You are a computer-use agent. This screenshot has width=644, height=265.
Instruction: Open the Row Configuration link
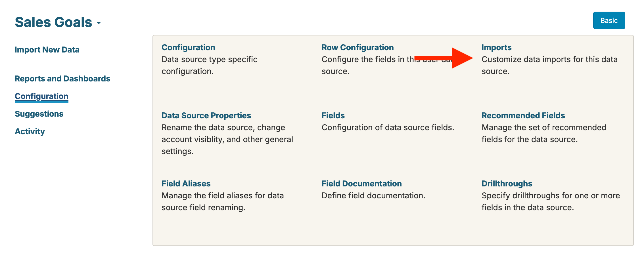pos(357,47)
